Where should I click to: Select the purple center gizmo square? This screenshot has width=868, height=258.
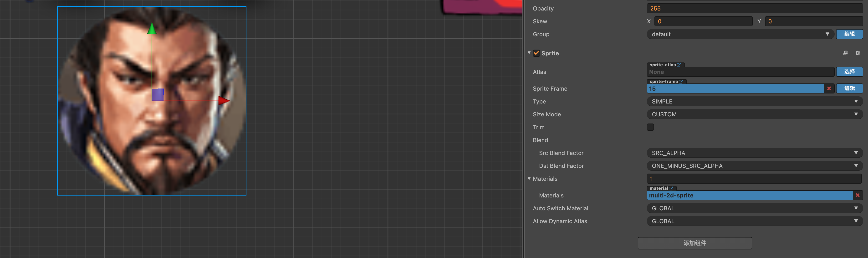coord(158,94)
